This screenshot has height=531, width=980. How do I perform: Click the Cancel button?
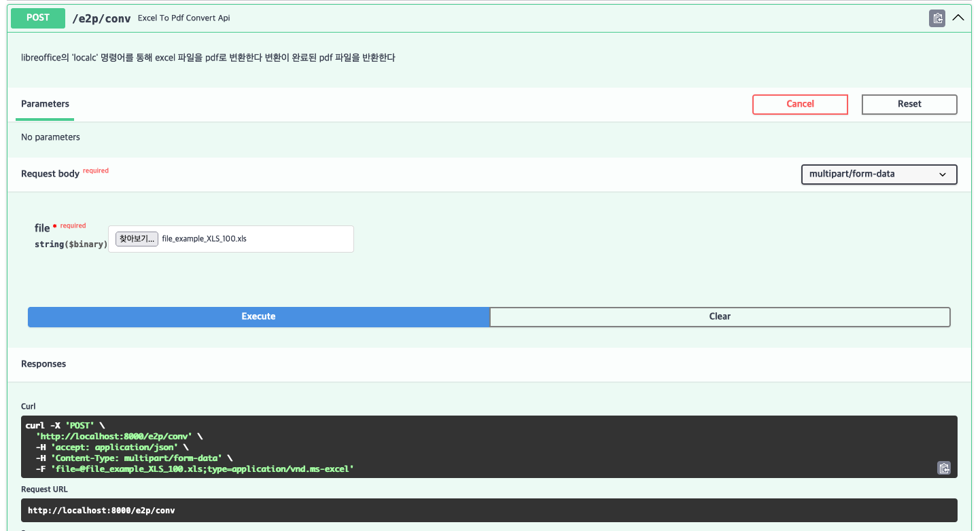click(800, 104)
